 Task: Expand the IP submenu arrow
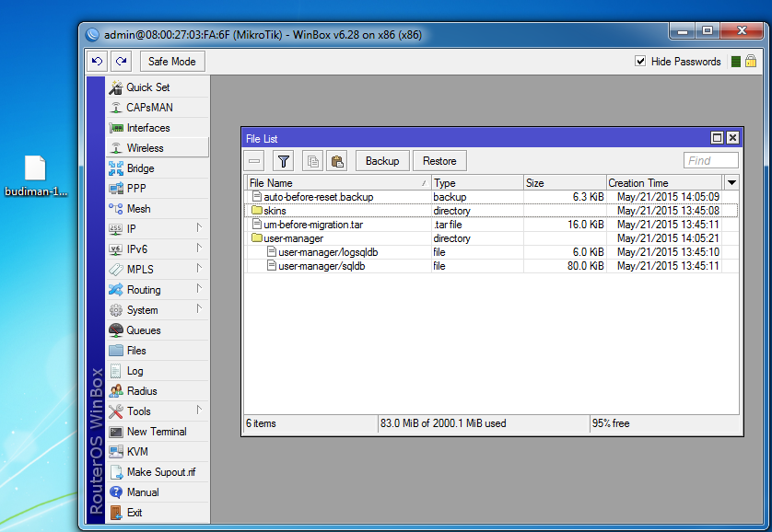[199, 227]
